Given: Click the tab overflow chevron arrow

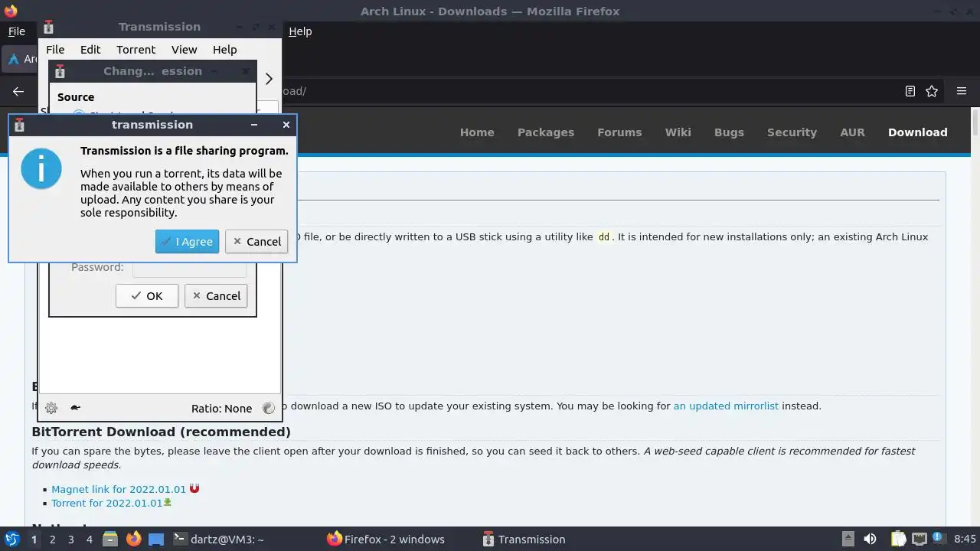Looking at the screenshot, I should pyautogui.click(x=269, y=79).
